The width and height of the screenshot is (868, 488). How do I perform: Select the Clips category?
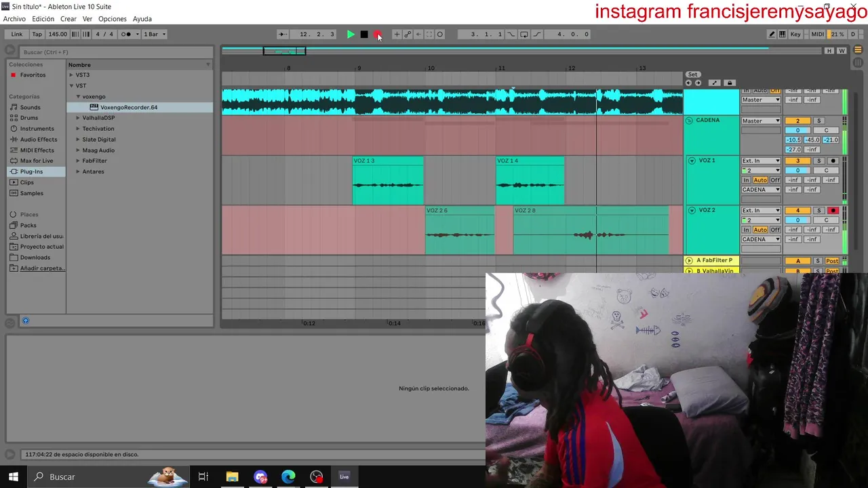tap(27, 182)
